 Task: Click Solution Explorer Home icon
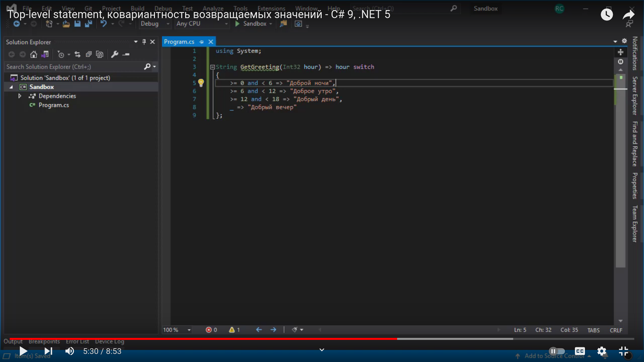pos(34,54)
